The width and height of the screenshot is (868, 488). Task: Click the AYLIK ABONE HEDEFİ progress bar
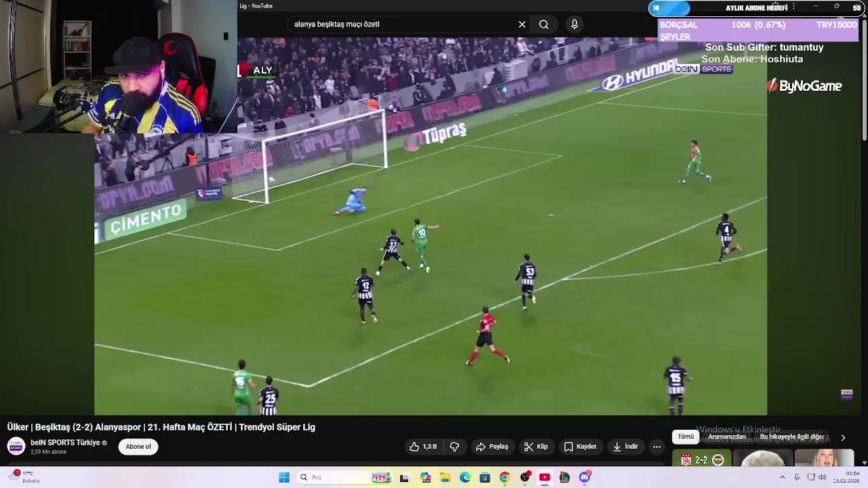(756, 8)
